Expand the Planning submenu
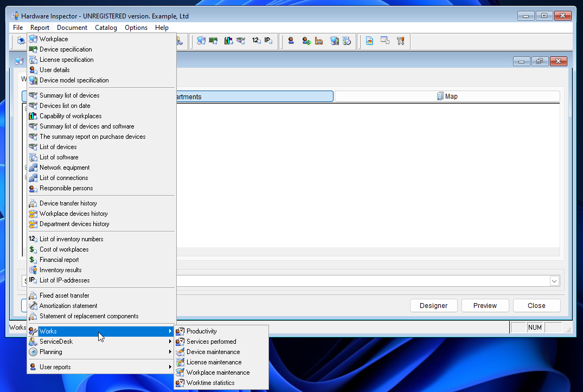The image size is (583, 392). click(101, 352)
